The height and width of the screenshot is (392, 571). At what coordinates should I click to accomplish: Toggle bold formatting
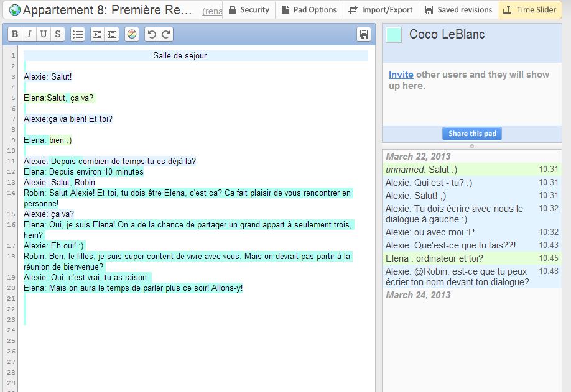click(x=15, y=35)
